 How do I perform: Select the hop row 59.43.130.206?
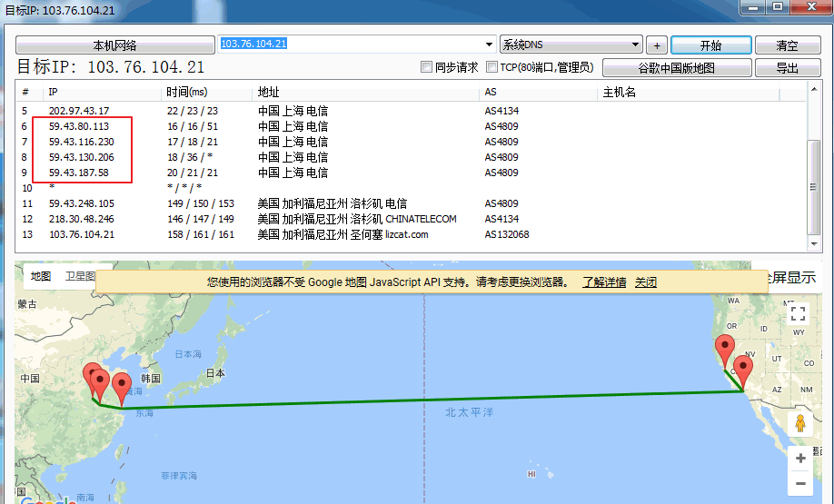(x=412, y=157)
